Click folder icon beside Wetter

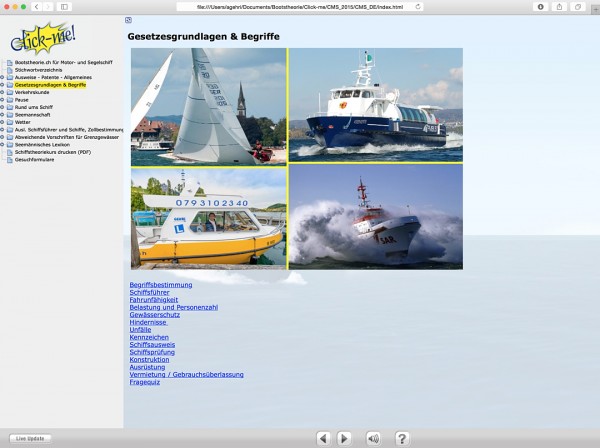click(10, 122)
